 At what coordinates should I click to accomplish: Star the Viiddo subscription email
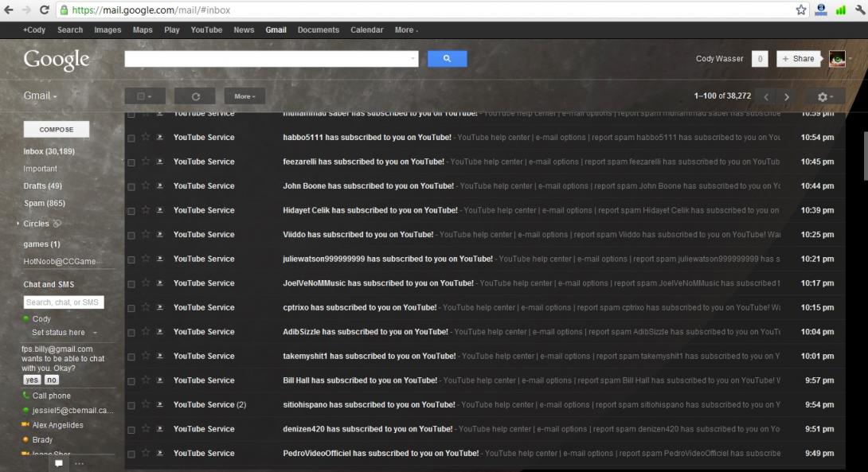click(x=146, y=234)
